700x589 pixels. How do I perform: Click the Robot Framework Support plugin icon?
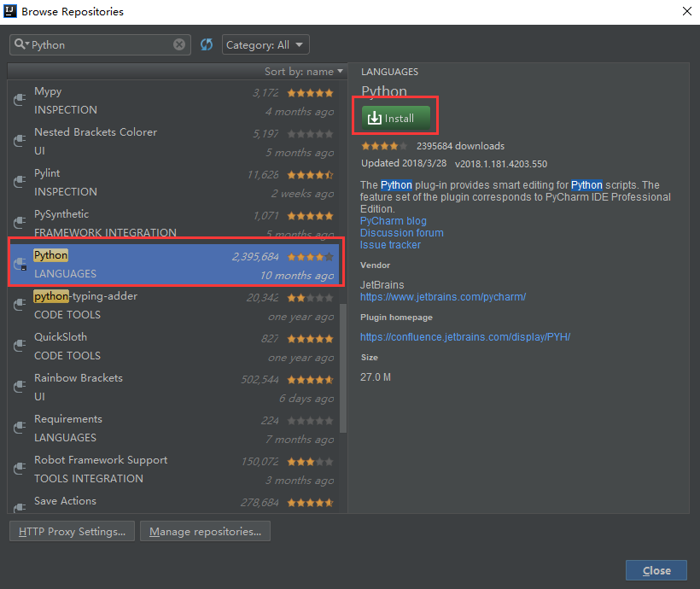pos(20,469)
